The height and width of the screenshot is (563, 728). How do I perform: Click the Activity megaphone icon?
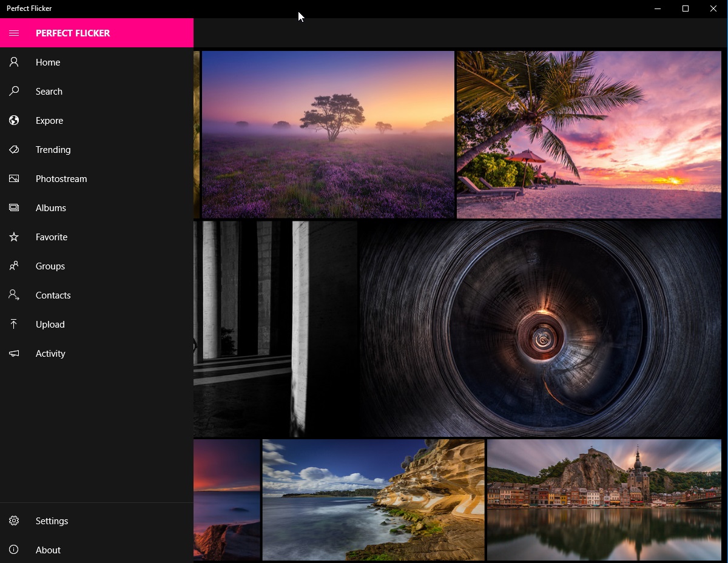click(14, 353)
